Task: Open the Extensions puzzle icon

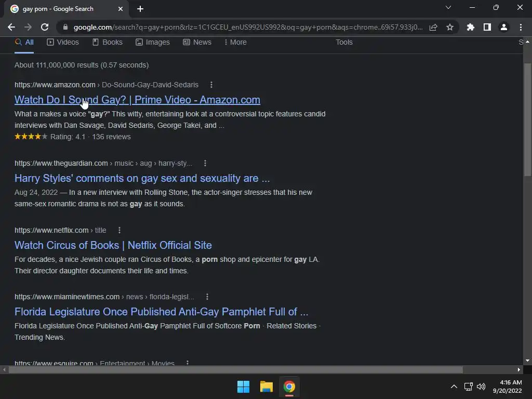Action: click(471, 27)
